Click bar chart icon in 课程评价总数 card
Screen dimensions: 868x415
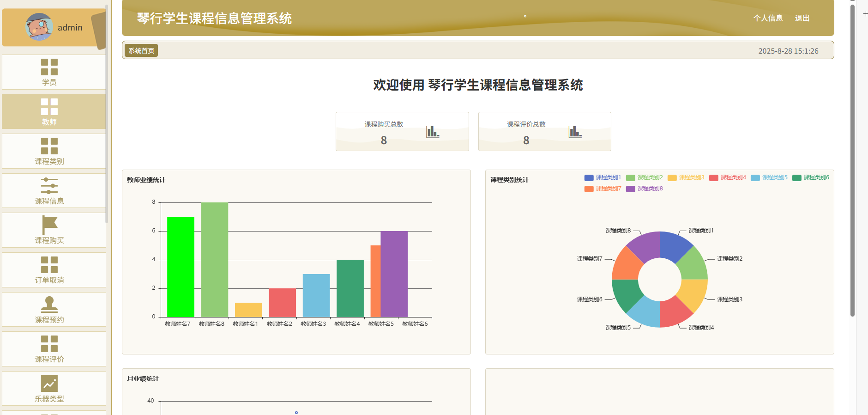coord(575,132)
